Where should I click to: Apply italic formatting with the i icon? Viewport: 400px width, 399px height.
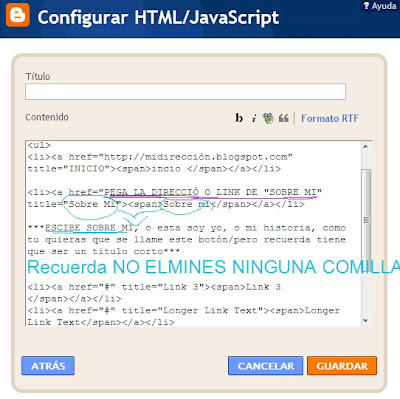coord(254,118)
